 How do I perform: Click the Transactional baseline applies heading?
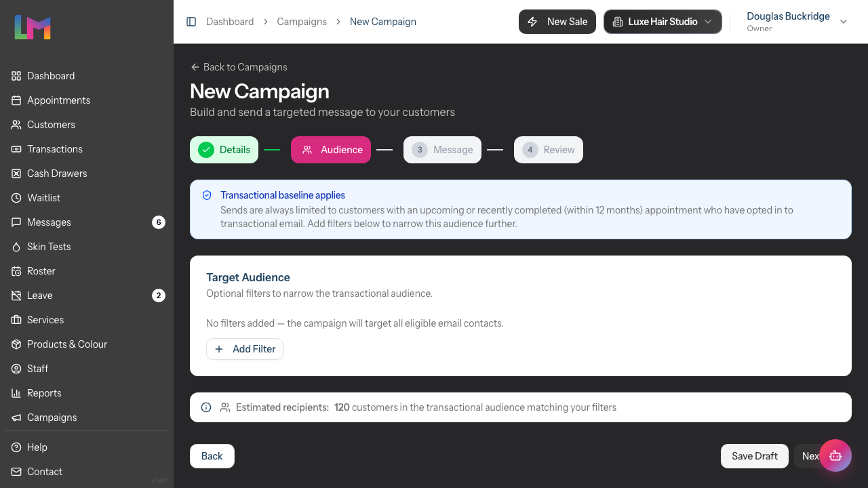point(283,195)
